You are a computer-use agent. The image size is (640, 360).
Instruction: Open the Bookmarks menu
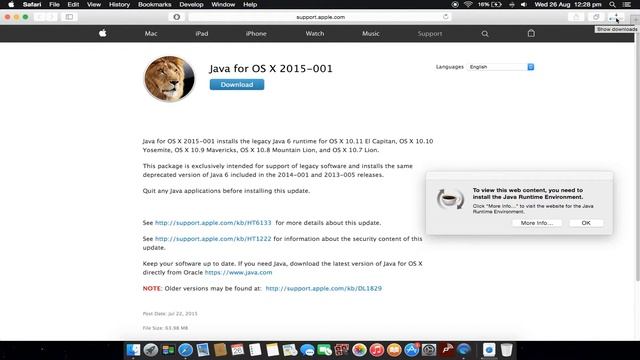click(x=154, y=4)
